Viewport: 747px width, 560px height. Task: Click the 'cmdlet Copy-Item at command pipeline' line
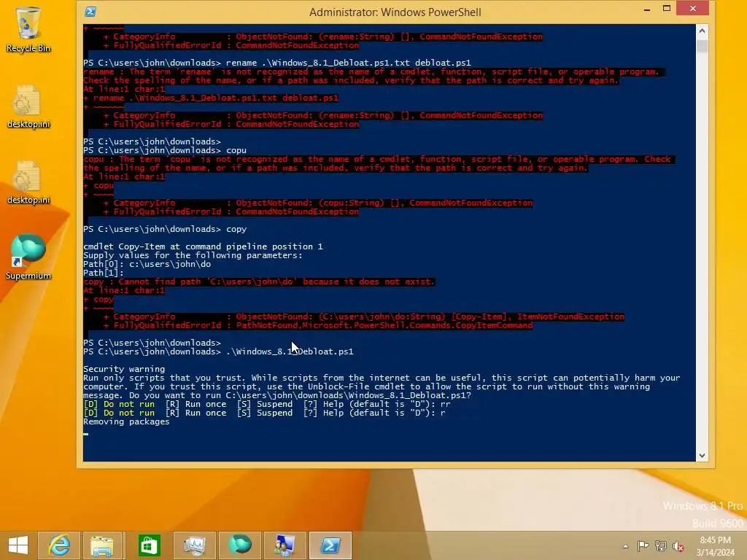click(203, 246)
